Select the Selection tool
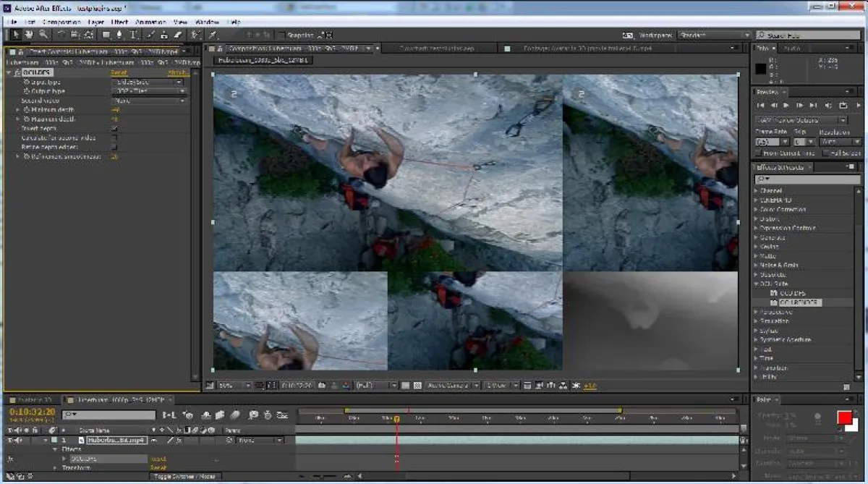 pyautogui.click(x=16, y=34)
